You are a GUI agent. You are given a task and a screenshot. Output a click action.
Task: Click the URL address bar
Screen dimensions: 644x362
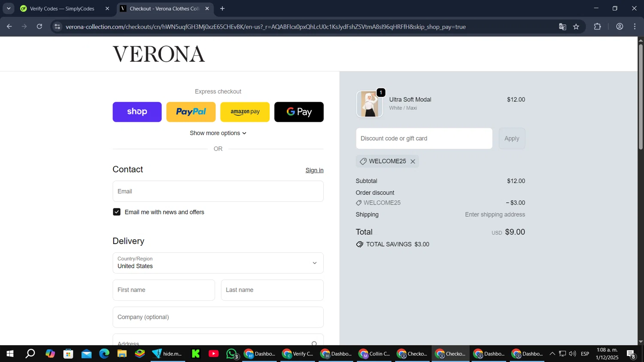(266, 27)
